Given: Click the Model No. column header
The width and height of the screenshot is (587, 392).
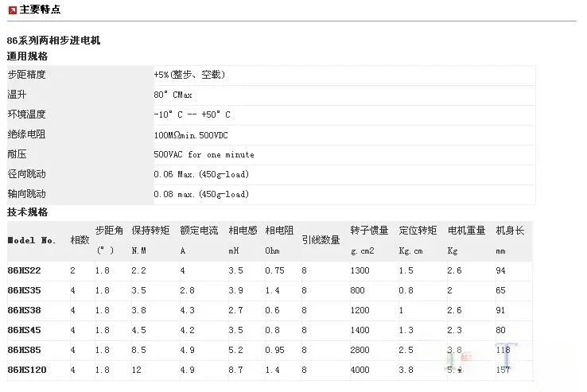Looking at the screenshot, I should tap(32, 240).
